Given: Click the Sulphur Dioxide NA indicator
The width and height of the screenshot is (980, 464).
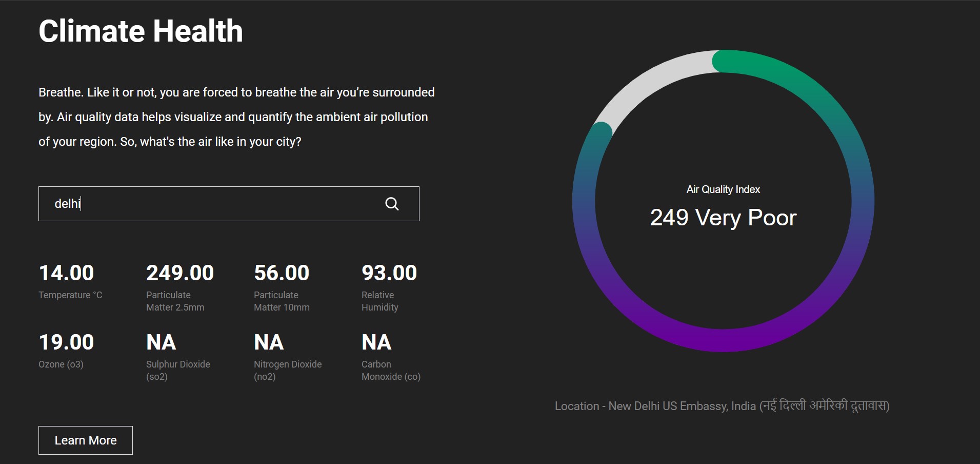Looking at the screenshot, I should [160, 342].
